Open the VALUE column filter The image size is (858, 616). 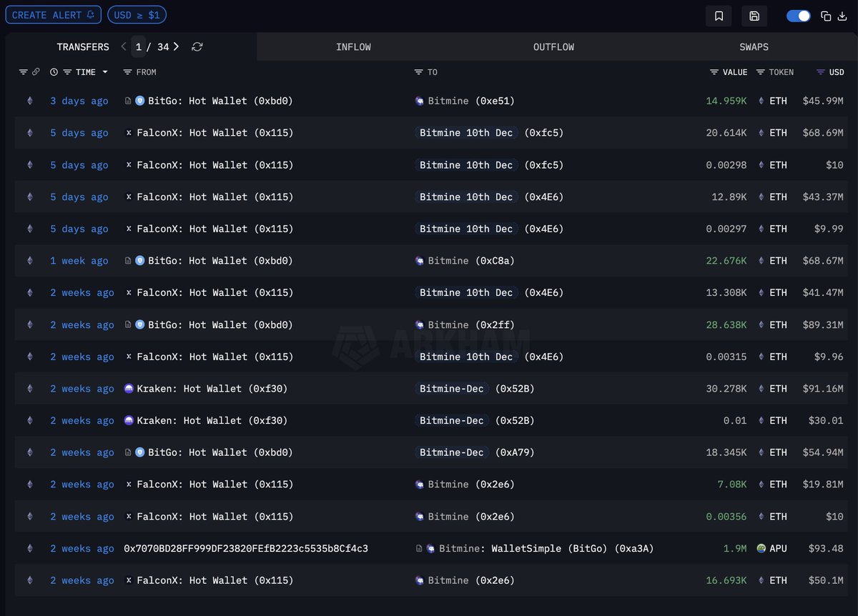pyautogui.click(x=714, y=72)
